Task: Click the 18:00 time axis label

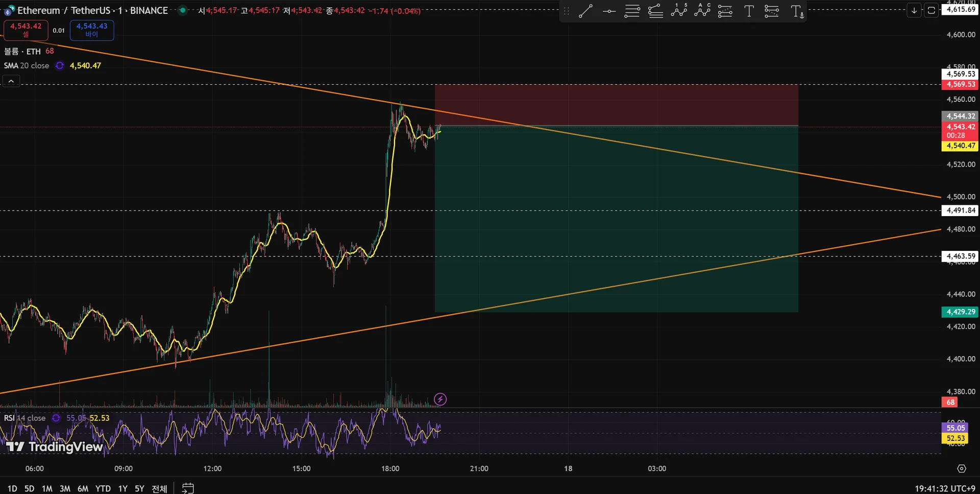Action: click(x=390, y=468)
